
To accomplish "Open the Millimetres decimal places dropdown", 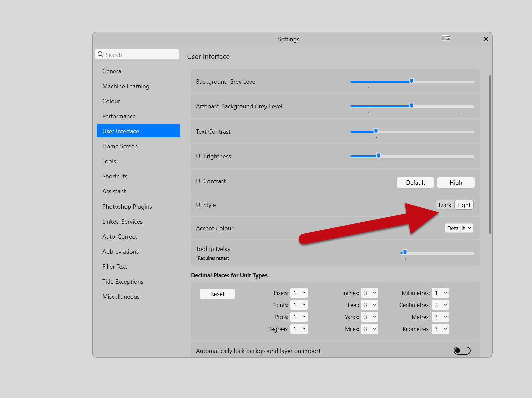I will (x=440, y=293).
